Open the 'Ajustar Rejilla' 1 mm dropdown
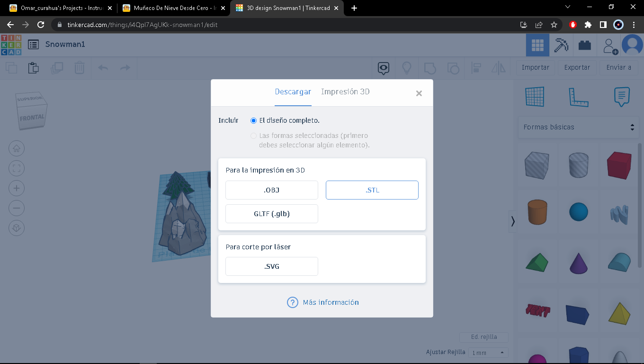Image resolution: width=644 pixels, height=364 pixels. point(488,353)
